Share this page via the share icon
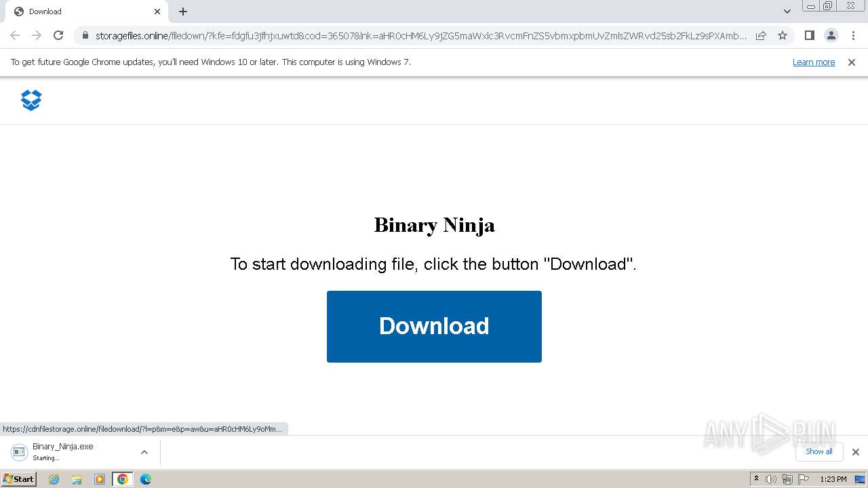Screen dimensions: 868x488 pos(761,35)
